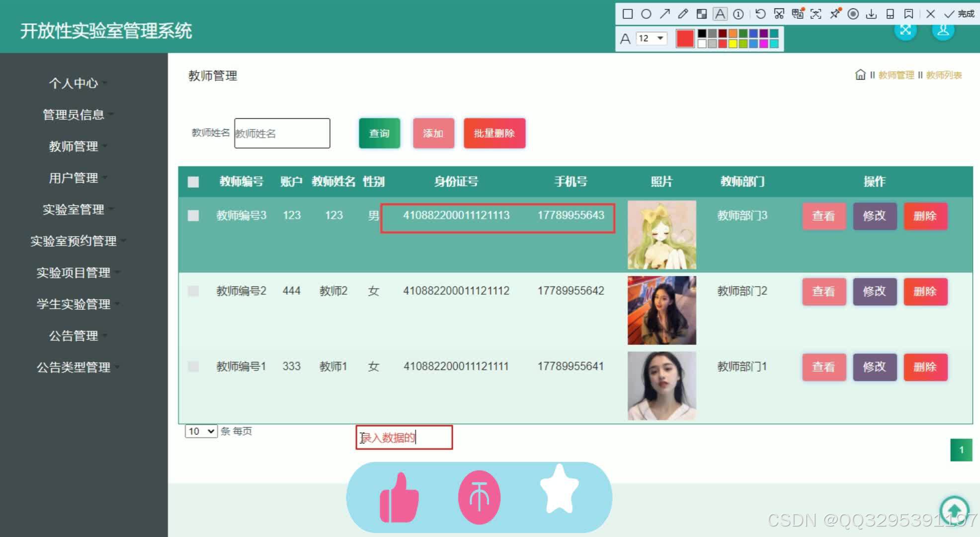Click the 添加 add button

pyautogui.click(x=433, y=133)
